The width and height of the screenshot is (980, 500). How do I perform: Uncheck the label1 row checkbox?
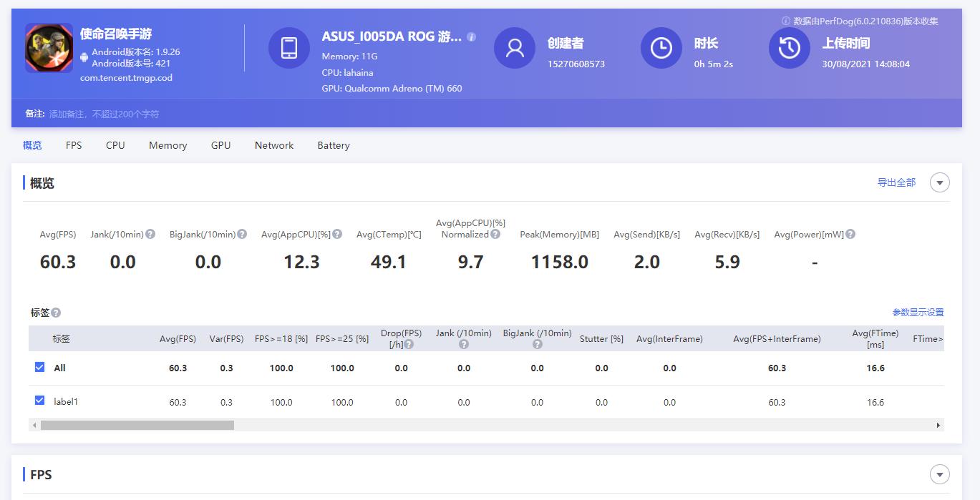[39, 401]
